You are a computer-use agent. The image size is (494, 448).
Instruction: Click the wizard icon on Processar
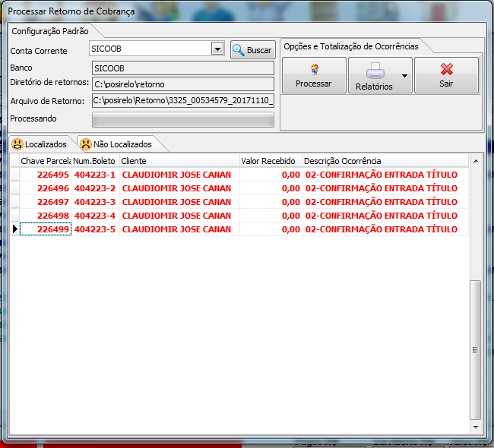pyautogui.click(x=315, y=69)
